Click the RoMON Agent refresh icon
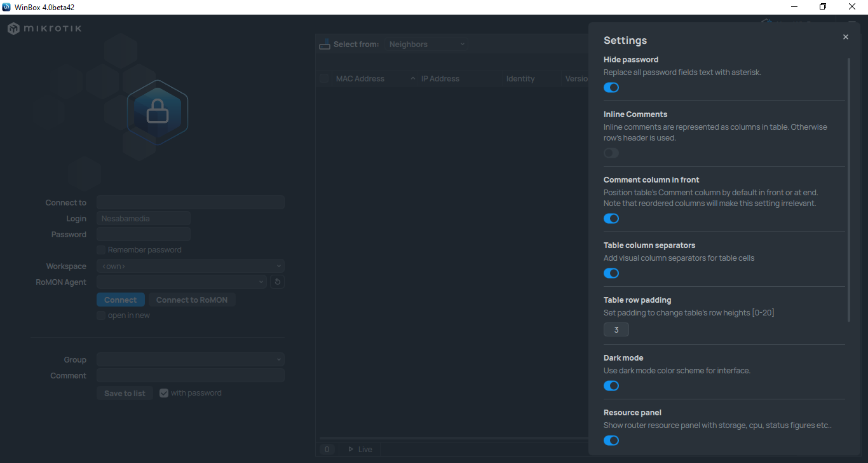The width and height of the screenshot is (868, 463). (277, 282)
